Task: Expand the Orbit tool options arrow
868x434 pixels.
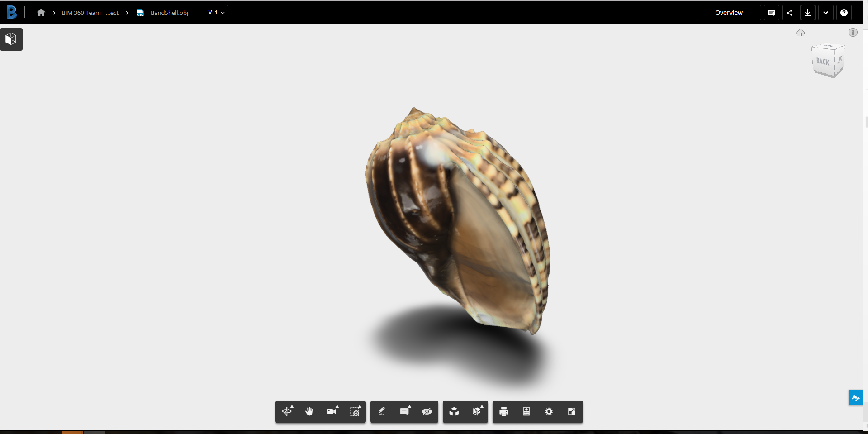Action: 293,406
